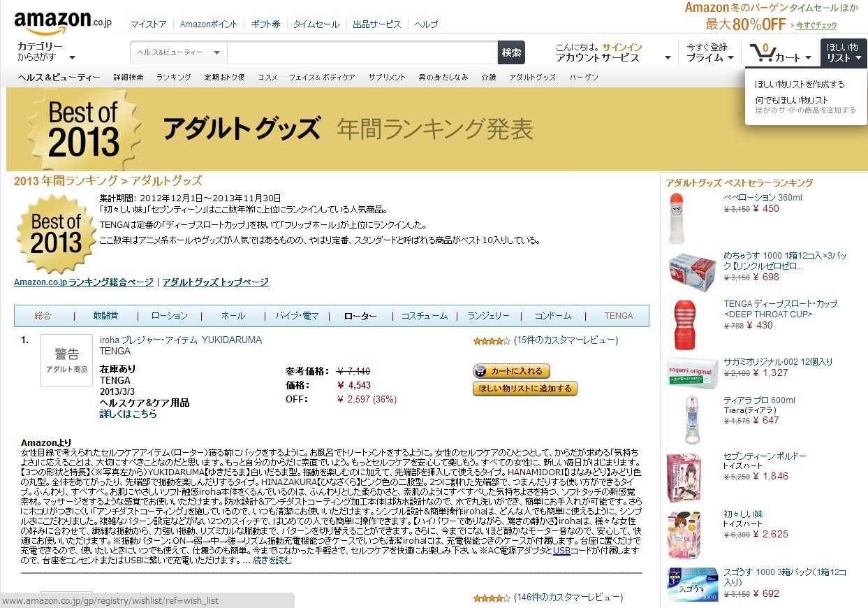Select the コンドーム ranking tab
The width and height of the screenshot is (868, 608).
(553, 316)
